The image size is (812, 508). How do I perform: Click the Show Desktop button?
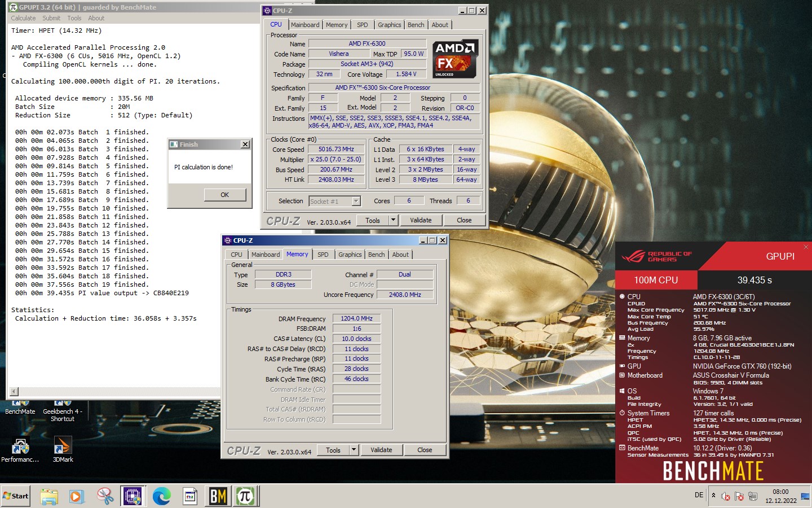click(805, 496)
